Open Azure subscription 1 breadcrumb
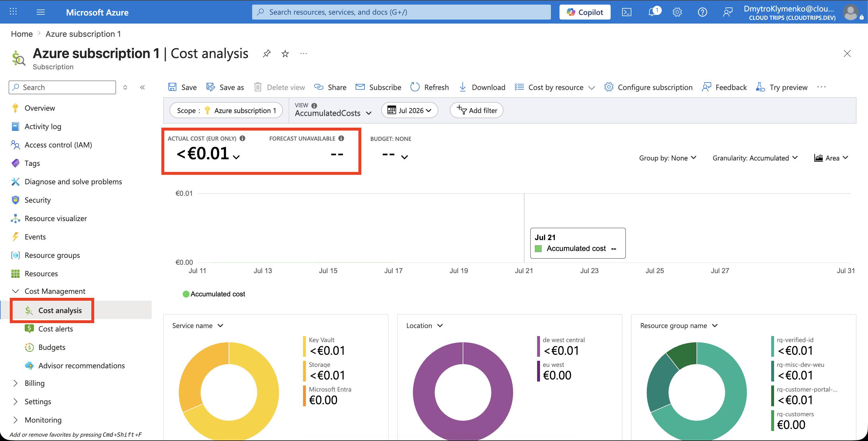 [x=83, y=34]
